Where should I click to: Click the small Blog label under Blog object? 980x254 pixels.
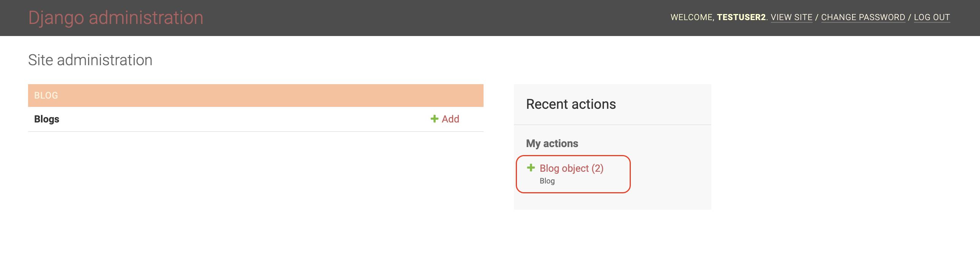pos(547,181)
